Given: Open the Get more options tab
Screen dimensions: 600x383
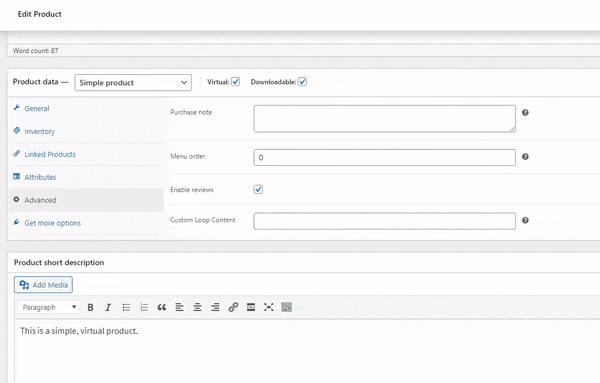Looking at the screenshot, I should [x=86, y=223].
